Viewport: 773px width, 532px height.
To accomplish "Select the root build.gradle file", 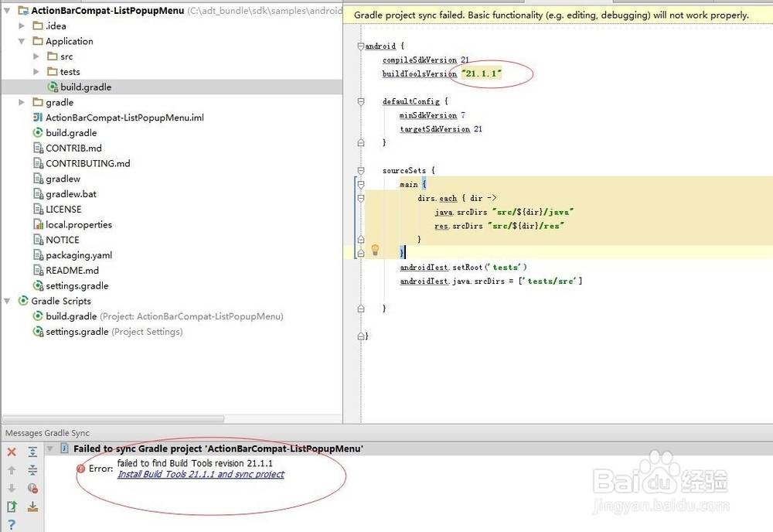I will click(x=71, y=133).
